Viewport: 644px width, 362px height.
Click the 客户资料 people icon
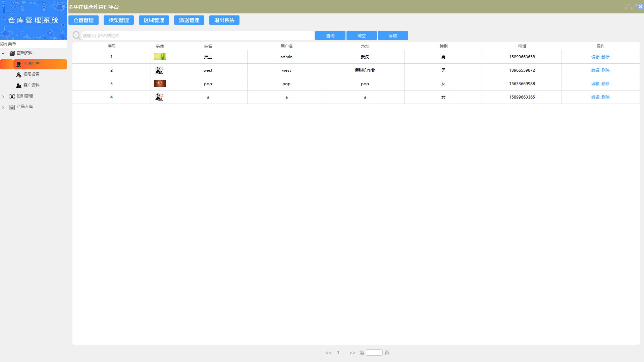(19, 85)
